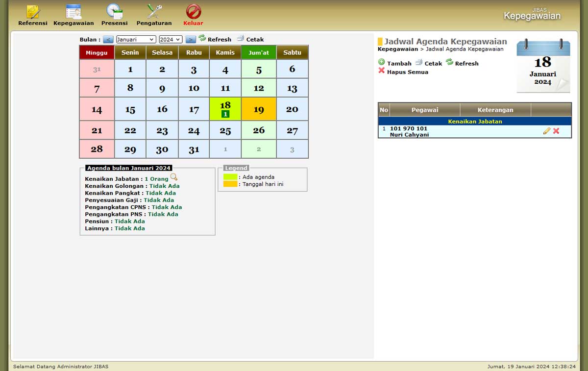Select calendar date 28

pos(97,149)
